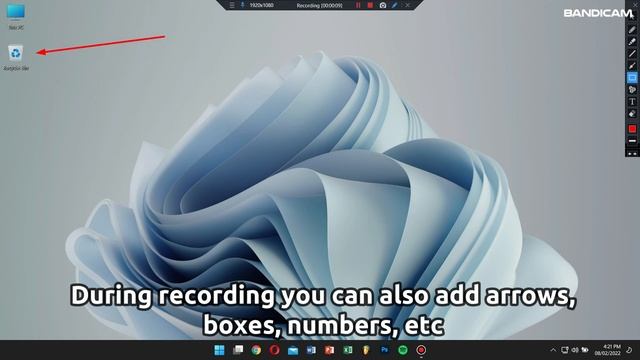The height and width of the screenshot is (360, 640).
Task: Select the Line drawing tool
Action: pos(632,53)
